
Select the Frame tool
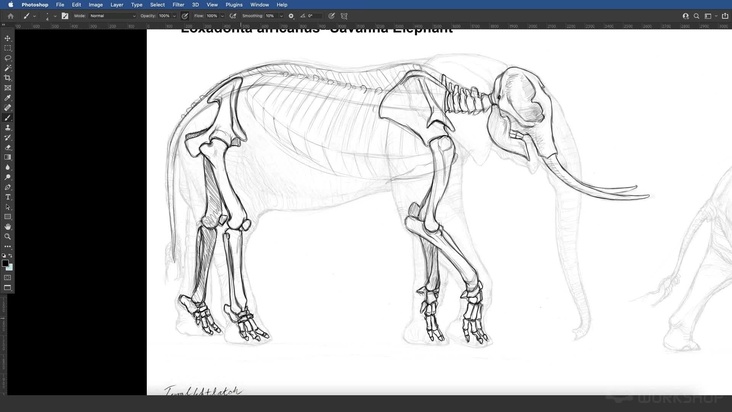(7, 88)
